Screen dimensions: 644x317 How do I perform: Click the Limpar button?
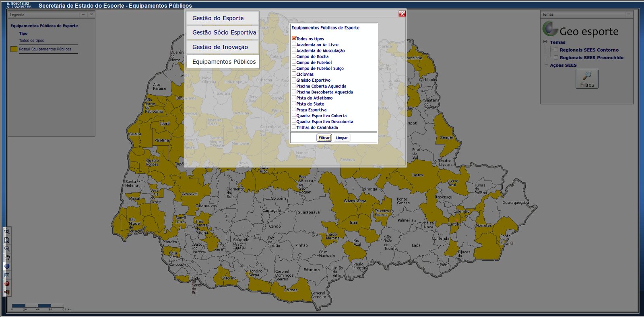pos(342,138)
